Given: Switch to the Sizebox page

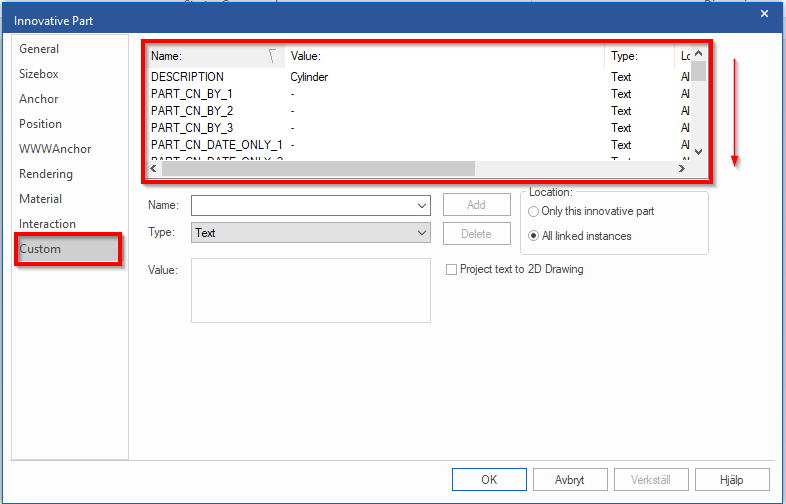Looking at the screenshot, I should 39,74.
